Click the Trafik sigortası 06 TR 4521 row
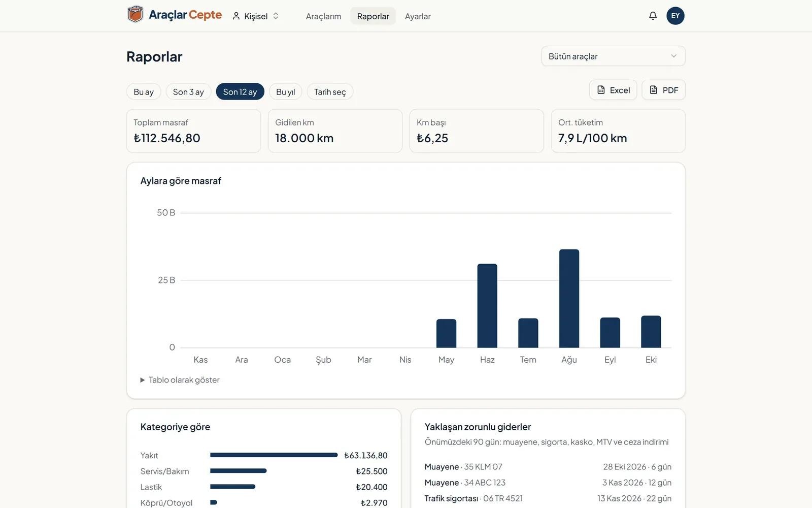The image size is (812, 508). (548, 498)
